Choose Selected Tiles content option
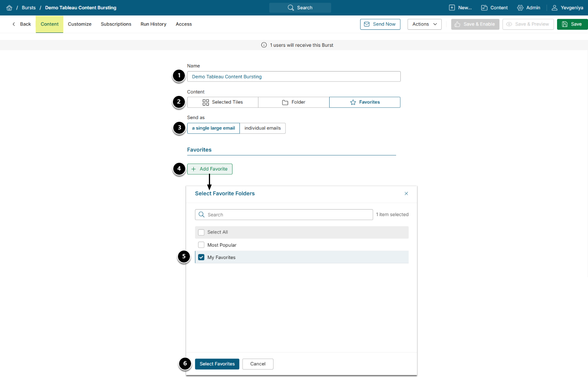 (x=223, y=102)
